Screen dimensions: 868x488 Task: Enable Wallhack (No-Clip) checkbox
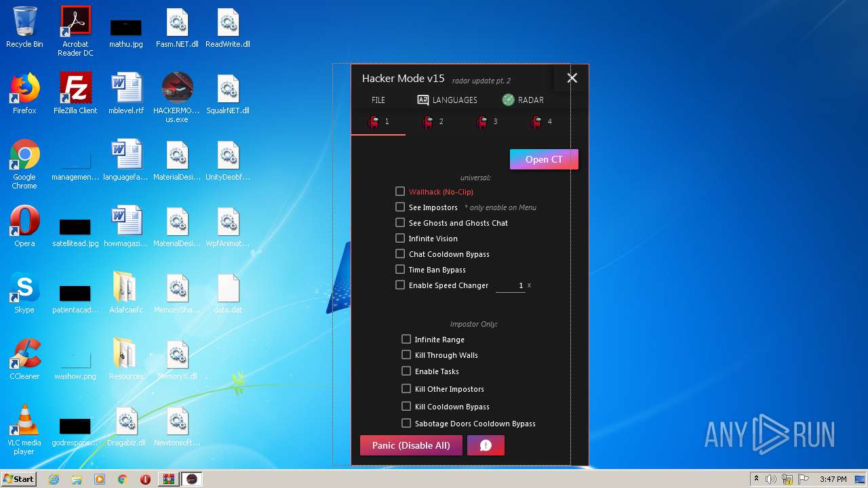400,192
